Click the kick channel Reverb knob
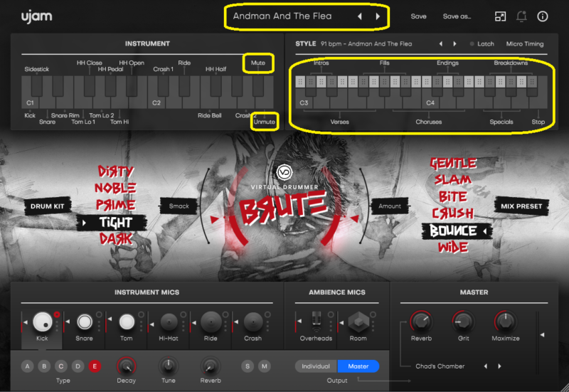569x392 pixels. point(211,366)
